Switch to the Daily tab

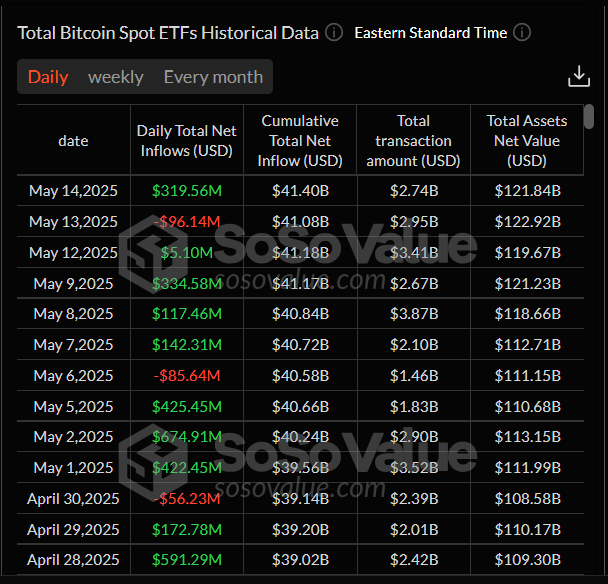pos(48,77)
